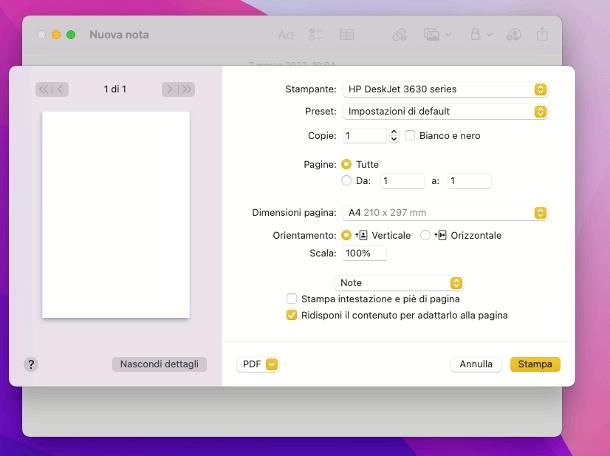This screenshot has width=610, height=456.
Task: Click the text format Aa icon in Notes toolbar
Action: coord(286,35)
